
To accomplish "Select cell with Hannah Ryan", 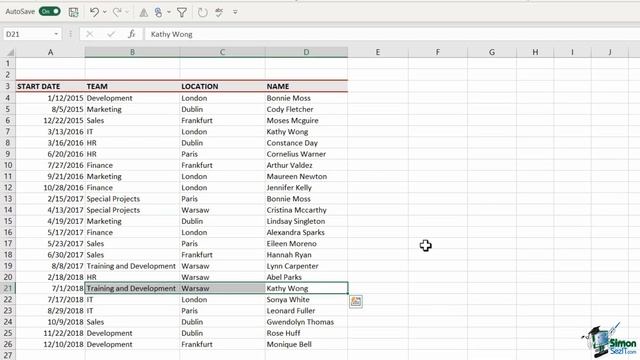I will [x=307, y=255].
